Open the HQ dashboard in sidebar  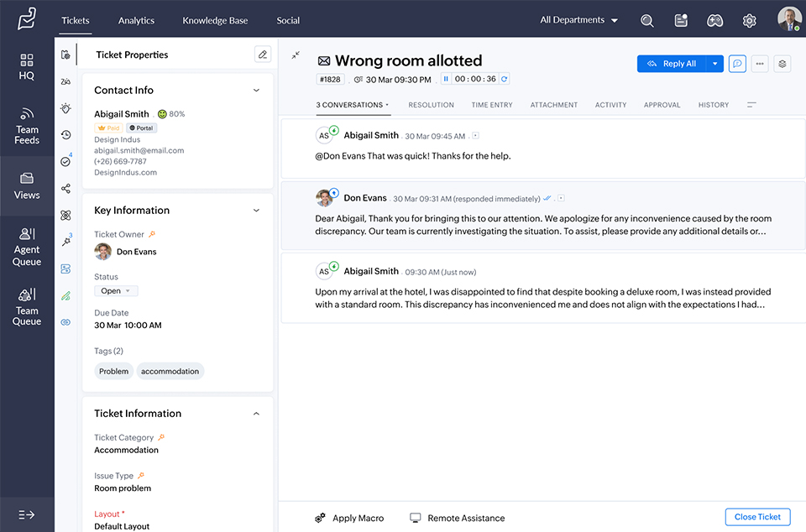pyautogui.click(x=27, y=67)
